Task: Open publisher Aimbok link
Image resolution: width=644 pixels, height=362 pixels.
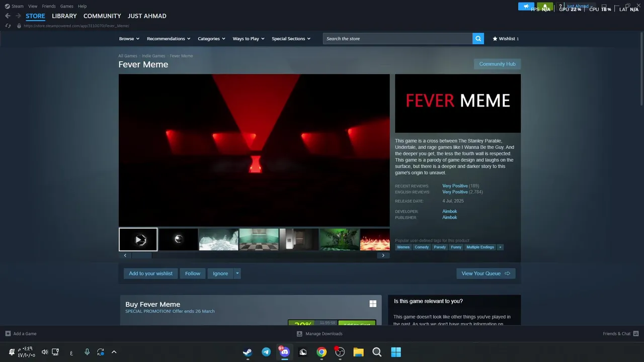Action: (450, 218)
